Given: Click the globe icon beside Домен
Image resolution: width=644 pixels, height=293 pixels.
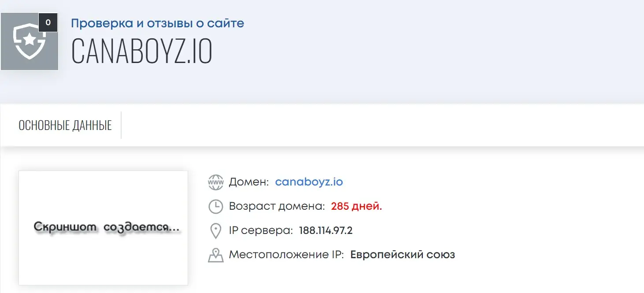Looking at the screenshot, I should tap(215, 182).
